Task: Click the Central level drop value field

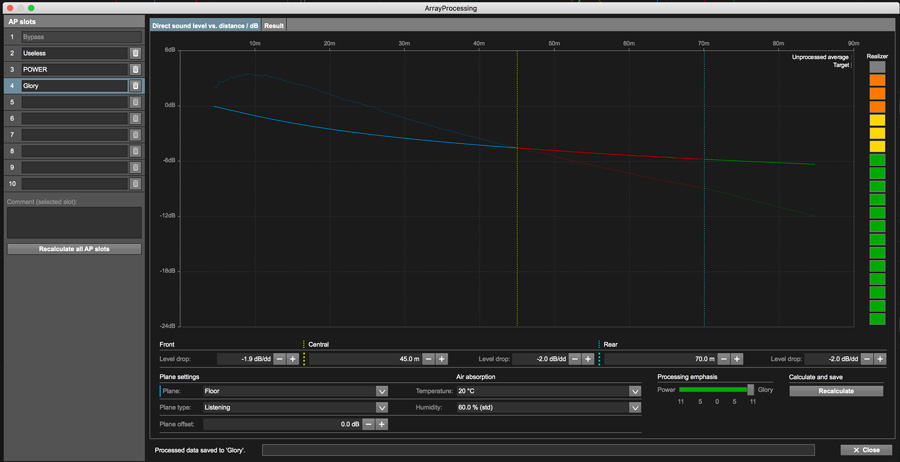Action: [x=540, y=359]
